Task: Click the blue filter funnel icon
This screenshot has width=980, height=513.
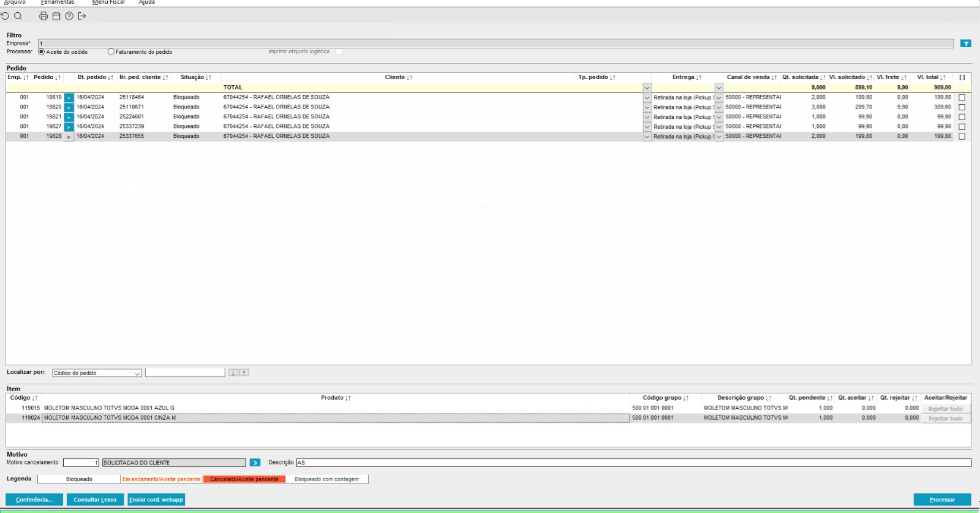Action: pyautogui.click(x=965, y=44)
